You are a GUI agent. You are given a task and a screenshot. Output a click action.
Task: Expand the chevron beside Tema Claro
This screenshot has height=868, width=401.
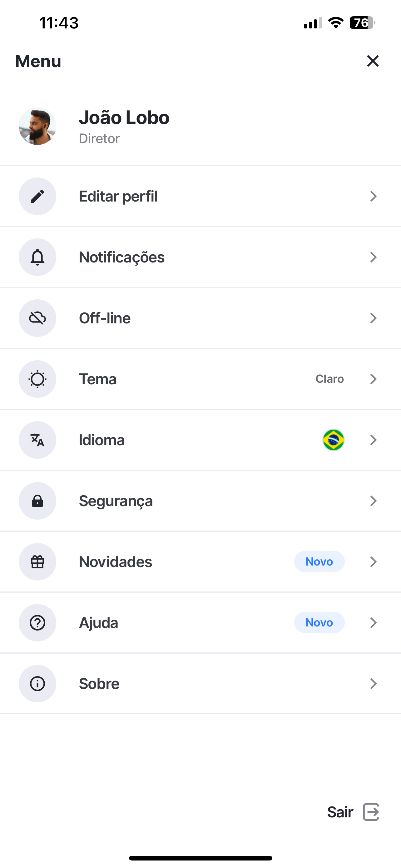tap(373, 379)
